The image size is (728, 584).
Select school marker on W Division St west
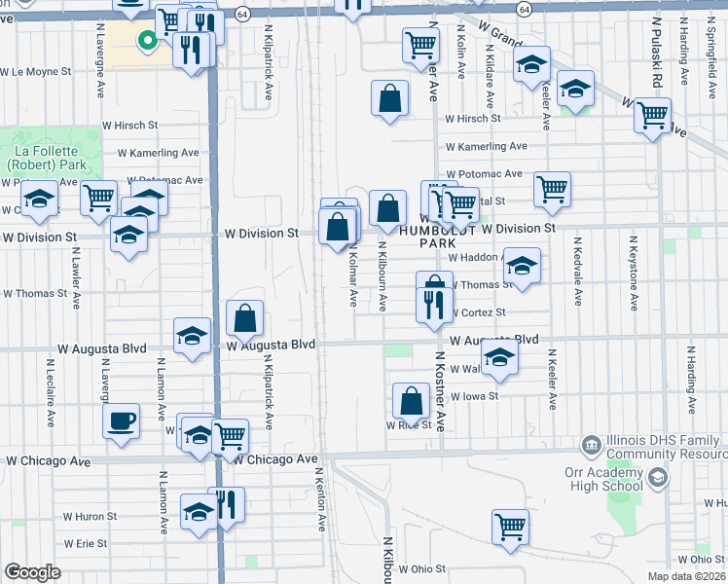(x=129, y=237)
